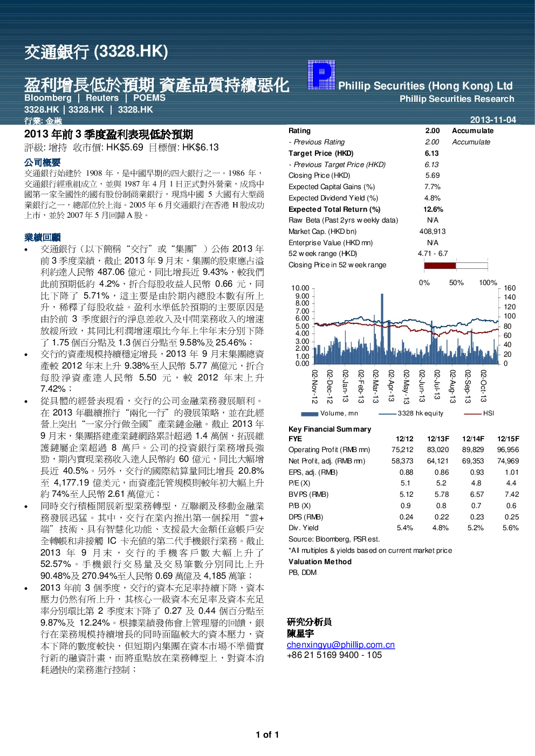Select the Phillip Securities Research text
The width and height of the screenshot is (535, 756).
(457, 99)
